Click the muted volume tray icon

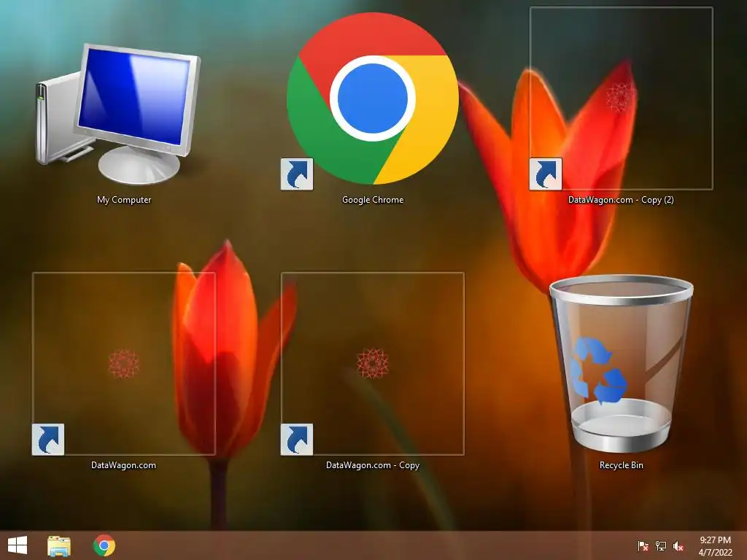point(678,545)
